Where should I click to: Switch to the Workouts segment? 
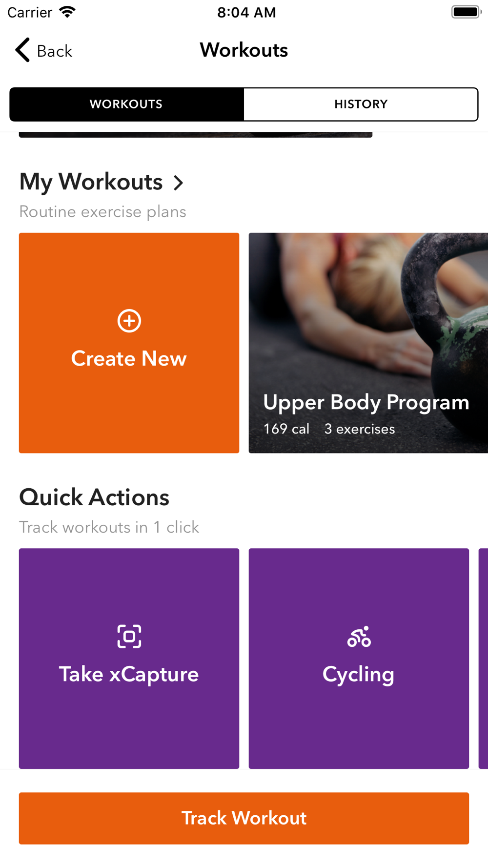click(126, 104)
